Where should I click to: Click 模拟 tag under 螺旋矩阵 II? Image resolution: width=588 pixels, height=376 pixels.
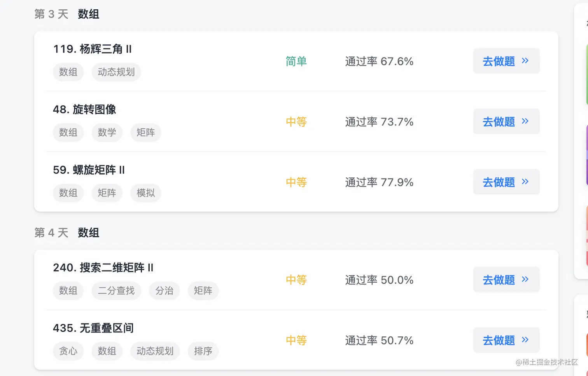146,193
